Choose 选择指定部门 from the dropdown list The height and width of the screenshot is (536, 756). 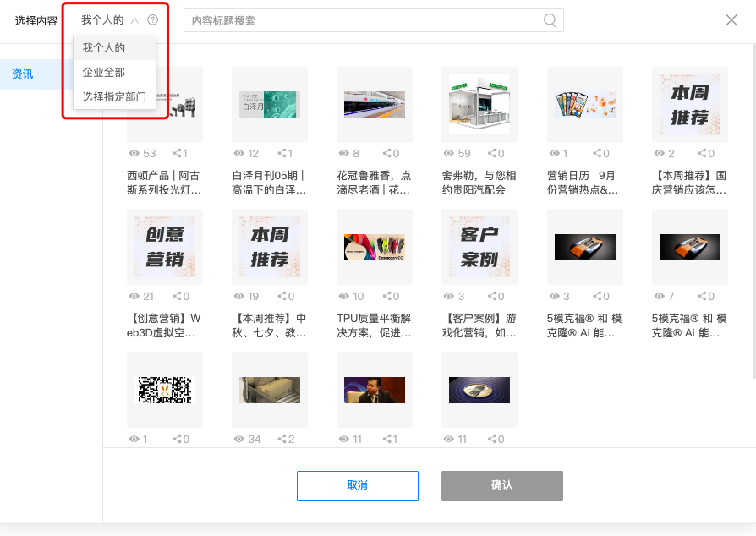(x=114, y=97)
